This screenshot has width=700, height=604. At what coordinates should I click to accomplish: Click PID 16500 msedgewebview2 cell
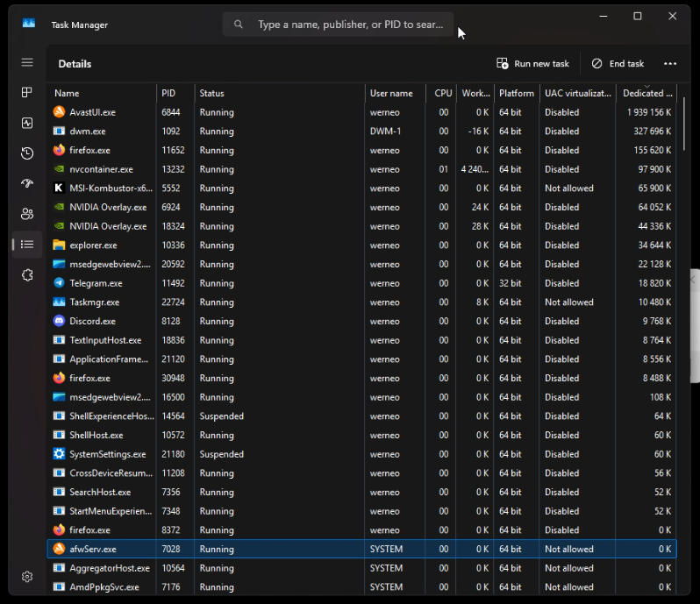tap(173, 397)
